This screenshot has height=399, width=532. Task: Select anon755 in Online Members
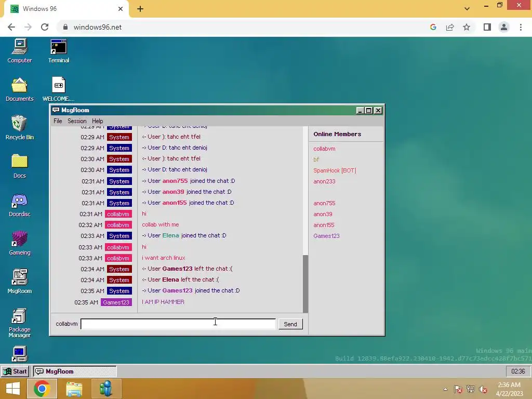(x=324, y=203)
